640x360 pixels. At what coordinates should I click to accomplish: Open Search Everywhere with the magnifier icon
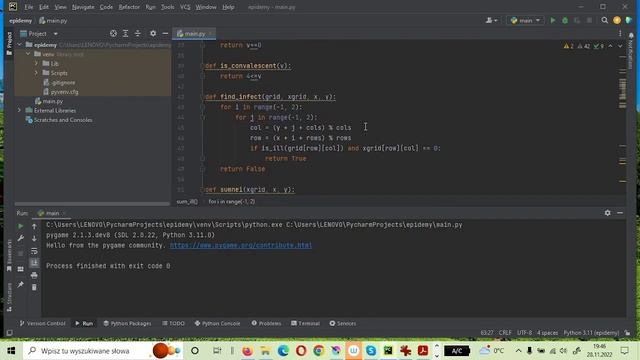pos(604,20)
